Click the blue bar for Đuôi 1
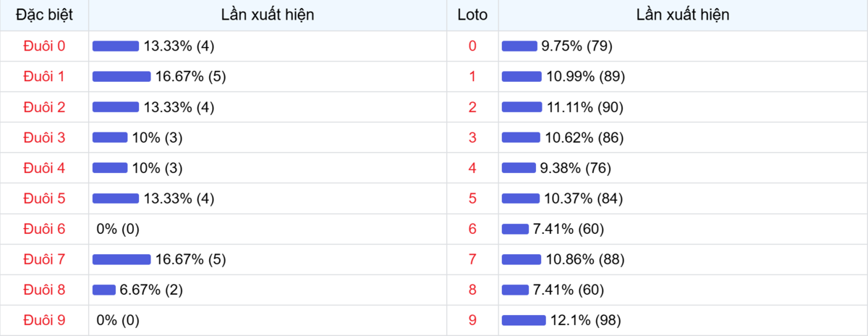Screen dimensions: 868x336 pyautogui.click(x=122, y=77)
